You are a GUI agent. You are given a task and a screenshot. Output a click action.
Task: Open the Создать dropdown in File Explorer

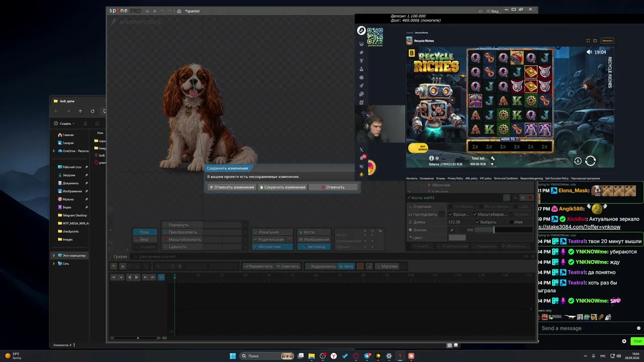click(64, 123)
